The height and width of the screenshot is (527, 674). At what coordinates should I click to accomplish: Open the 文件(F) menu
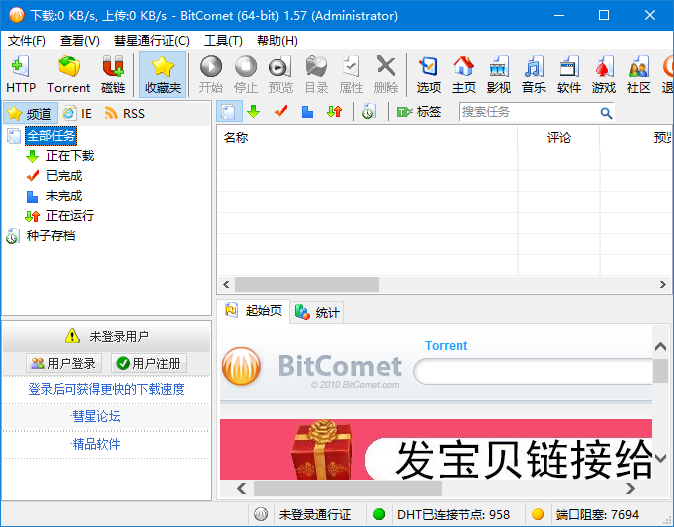(27, 41)
